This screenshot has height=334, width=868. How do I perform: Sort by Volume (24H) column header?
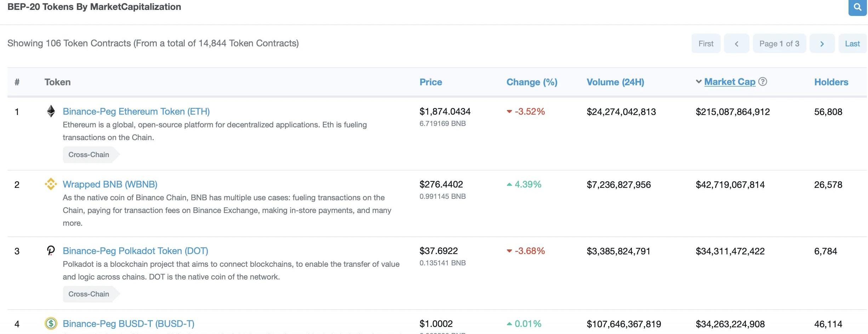coord(615,82)
